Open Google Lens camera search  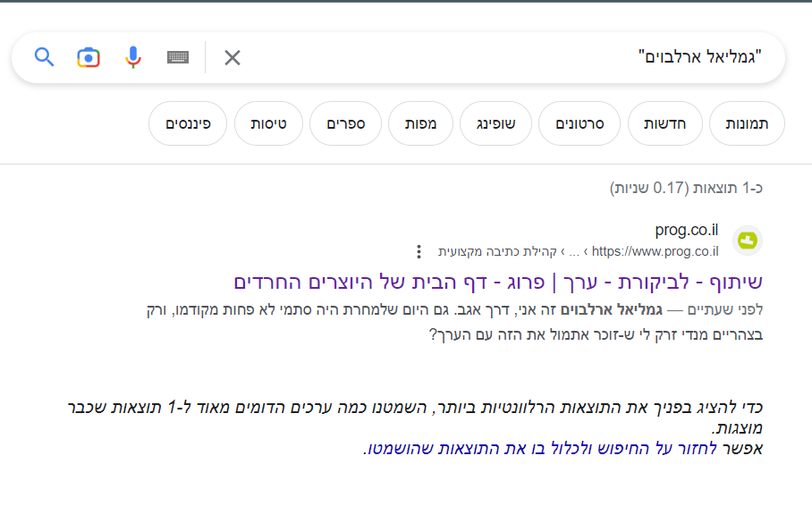89,56
